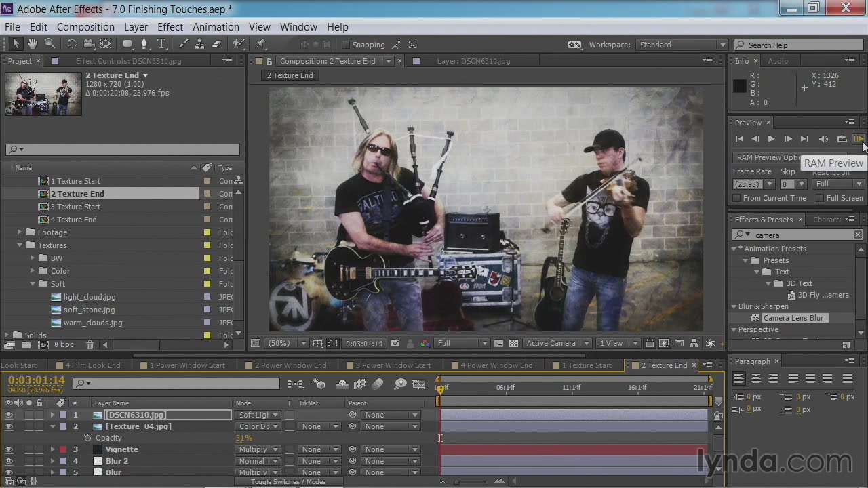Click the RAM Preview button

859,139
